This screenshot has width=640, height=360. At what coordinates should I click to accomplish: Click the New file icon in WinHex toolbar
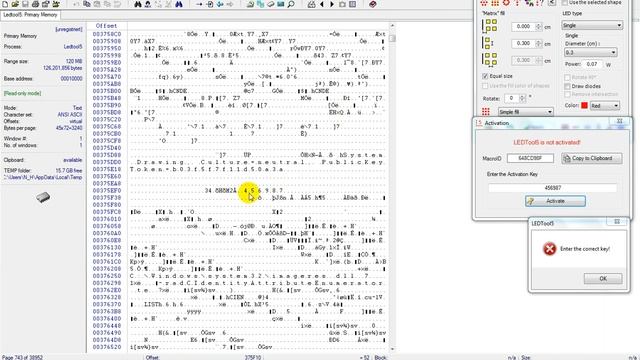[x=5, y=4]
